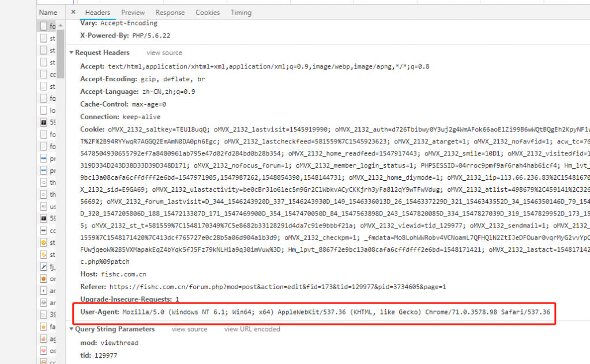The height and width of the screenshot is (364, 590).
Task: Select the 'lo' document request
Action: tap(48, 110)
